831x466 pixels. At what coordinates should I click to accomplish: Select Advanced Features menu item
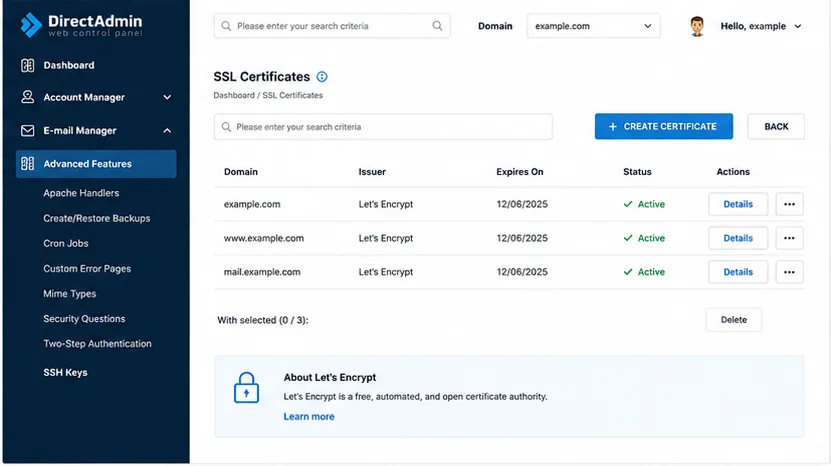[x=96, y=164]
